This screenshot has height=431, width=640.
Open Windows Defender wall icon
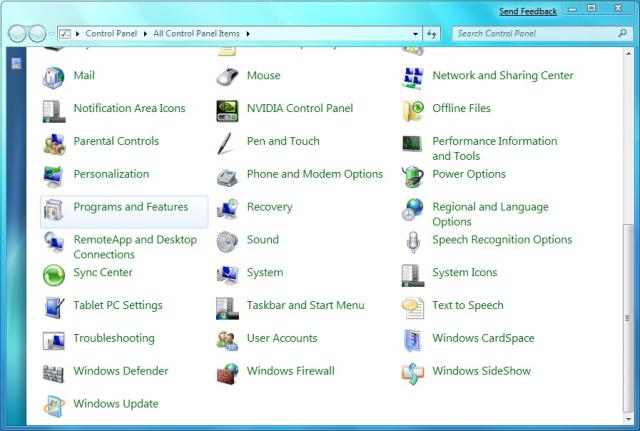(x=53, y=374)
